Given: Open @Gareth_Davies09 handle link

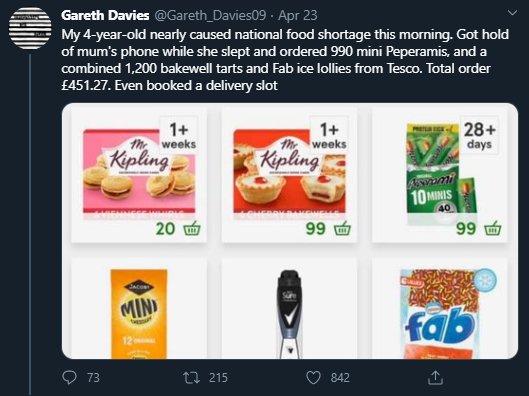Looking at the screenshot, I should [210, 15].
